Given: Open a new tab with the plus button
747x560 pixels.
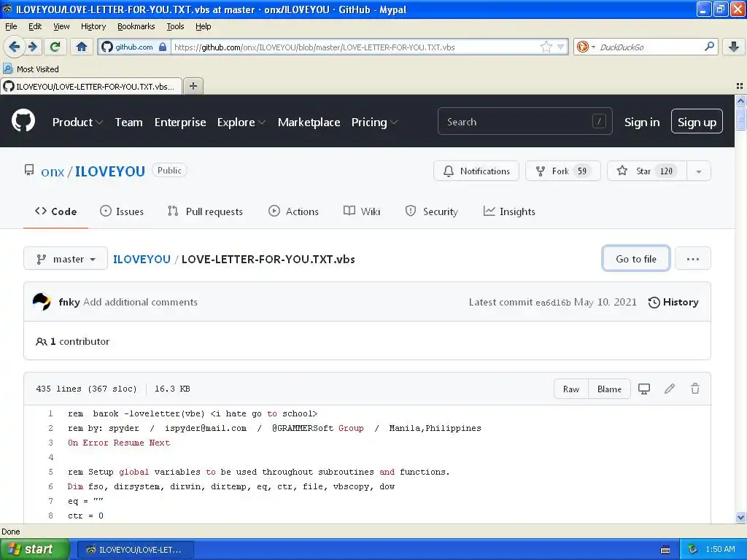Looking at the screenshot, I should (193, 86).
